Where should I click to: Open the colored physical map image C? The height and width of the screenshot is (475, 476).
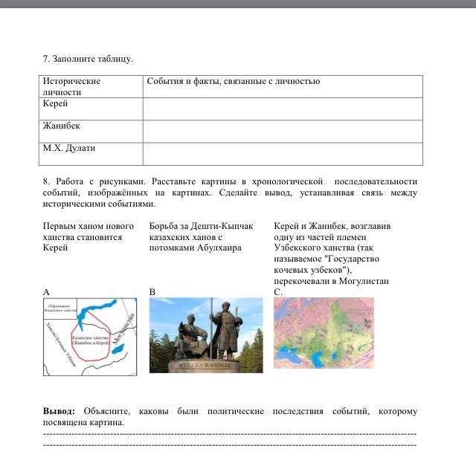pyautogui.click(x=324, y=333)
